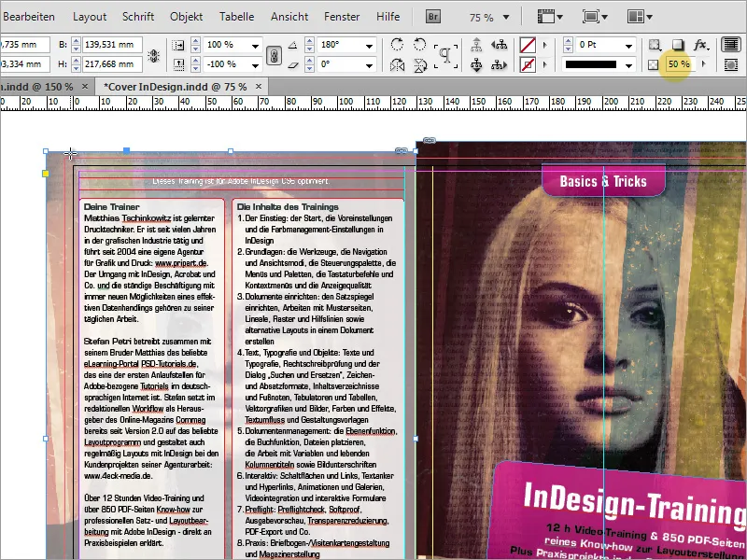The width and height of the screenshot is (747, 560).
Task: Click the Die Inhalte des Trainings heading
Action: [x=288, y=207]
